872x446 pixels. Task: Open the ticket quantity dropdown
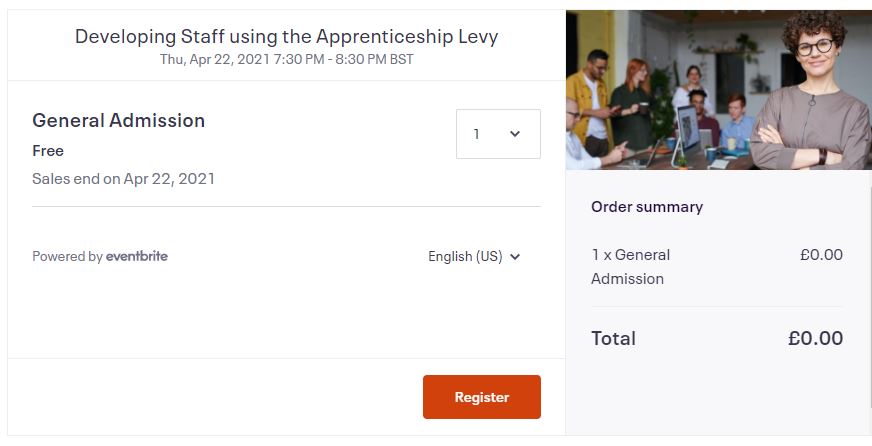(x=497, y=134)
